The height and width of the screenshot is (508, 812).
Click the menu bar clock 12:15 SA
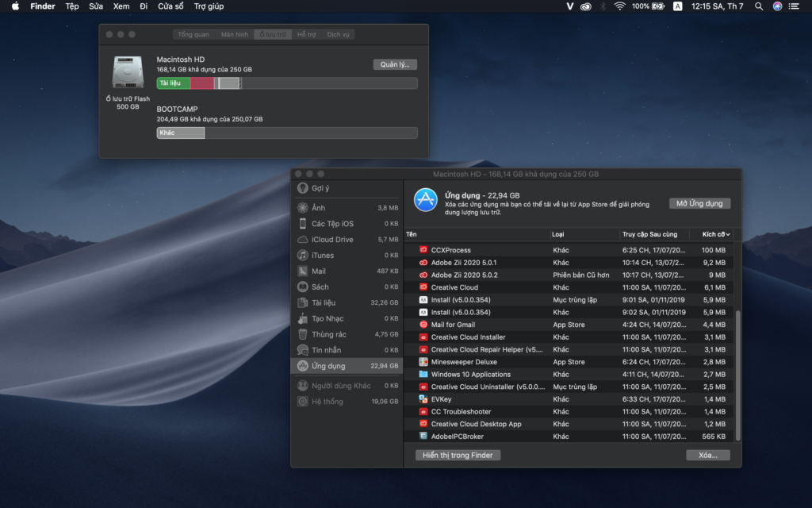717,6
